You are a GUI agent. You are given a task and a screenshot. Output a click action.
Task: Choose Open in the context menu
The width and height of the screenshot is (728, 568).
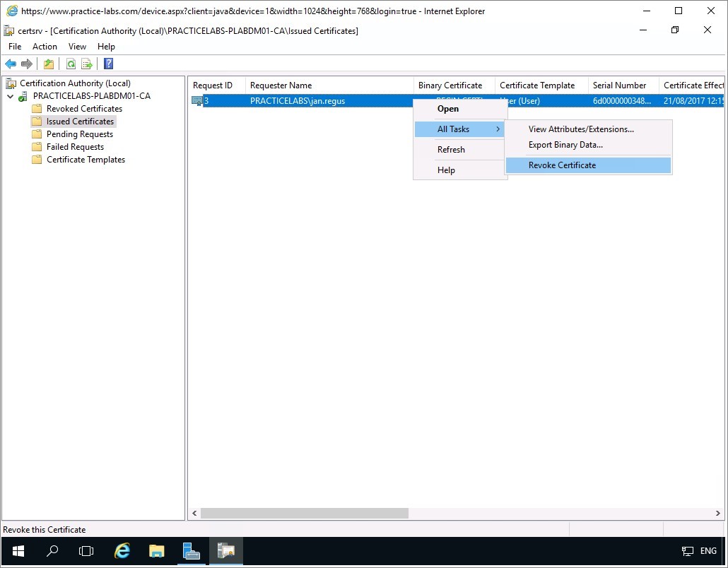[x=459, y=109]
